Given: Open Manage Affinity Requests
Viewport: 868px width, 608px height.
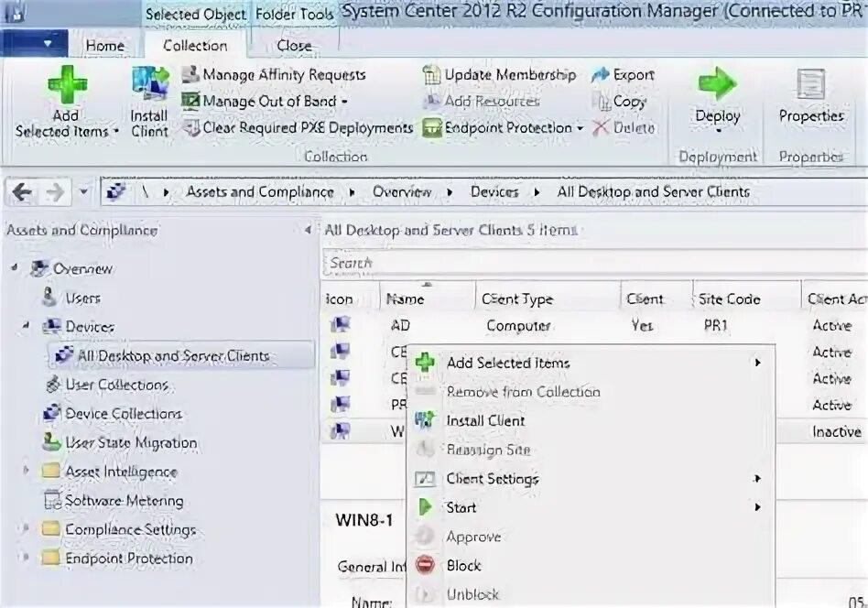Looking at the screenshot, I should click(x=274, y=75).
